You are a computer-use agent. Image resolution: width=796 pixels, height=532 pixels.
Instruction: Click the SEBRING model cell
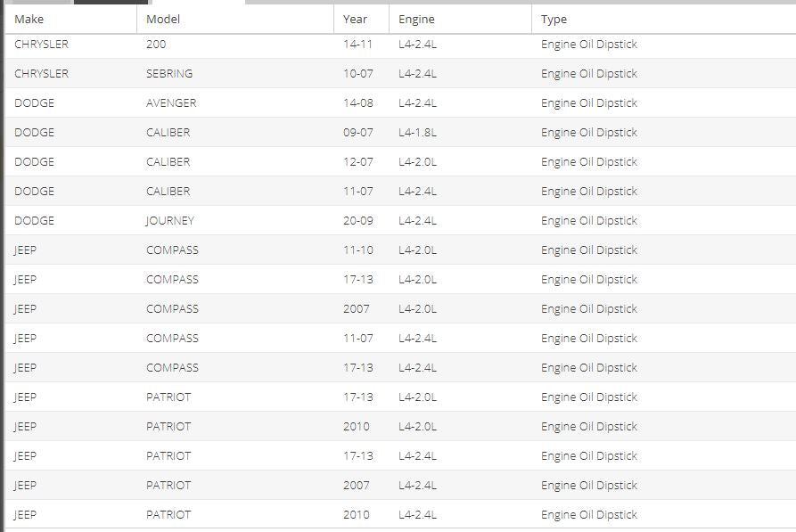(x=169, y=74)
